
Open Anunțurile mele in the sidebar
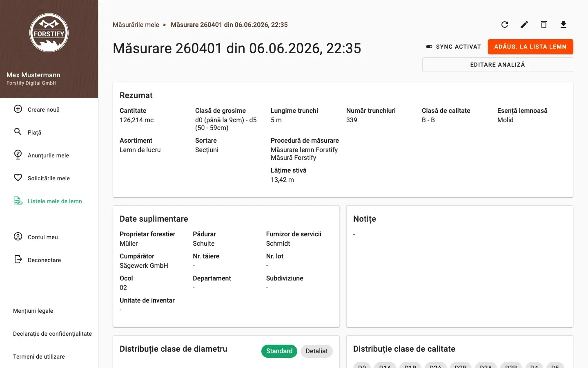pos(48,155)
